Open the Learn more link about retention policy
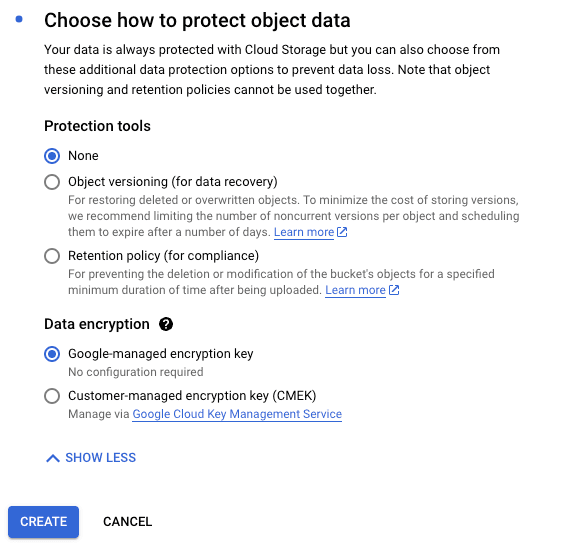The height and width of the screenshot is (553, 571). tap(355, 290)
